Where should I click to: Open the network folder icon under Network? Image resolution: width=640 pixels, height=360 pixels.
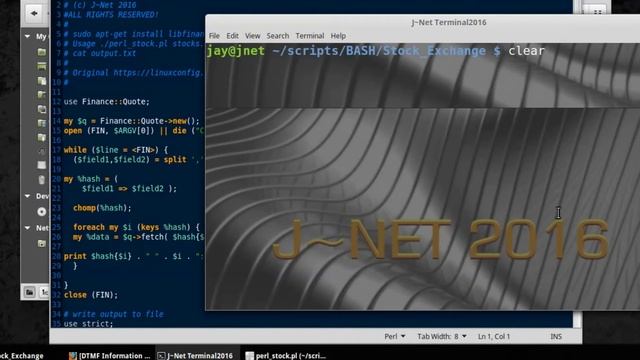click(42, 243)
